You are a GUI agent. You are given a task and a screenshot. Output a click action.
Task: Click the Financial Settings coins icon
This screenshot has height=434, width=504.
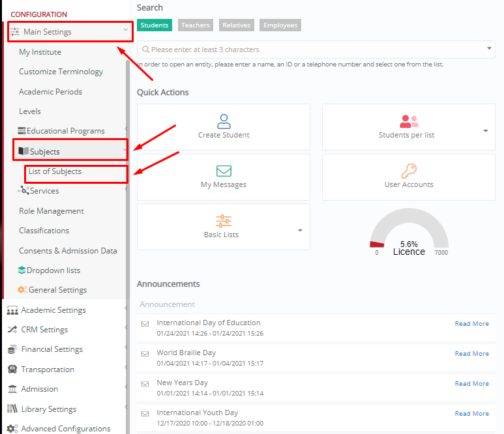12,349
